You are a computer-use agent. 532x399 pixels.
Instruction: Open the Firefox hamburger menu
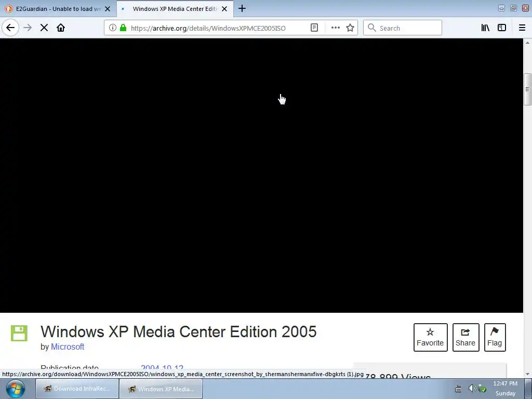(x=522, y=28)
